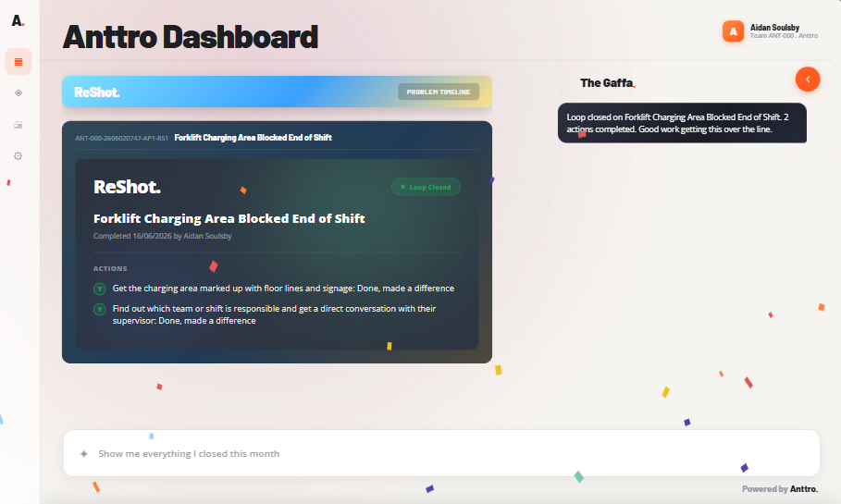Click the 'Completed 16/06/2026 by Aidan Soulsby' line

coord(163,236)
